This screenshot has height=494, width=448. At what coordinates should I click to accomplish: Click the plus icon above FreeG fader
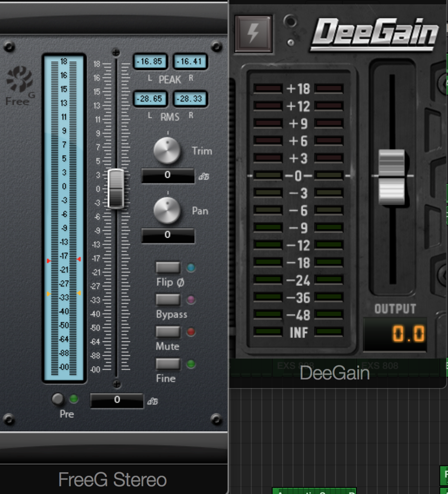[x=116, y=52]
